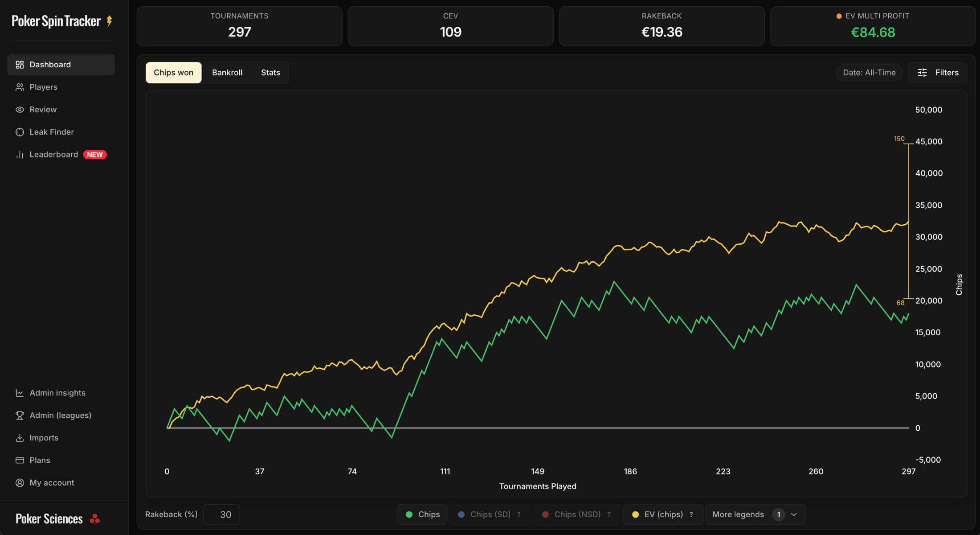
Task: Expand the More legends dropdown
Action: click(738, 514)
